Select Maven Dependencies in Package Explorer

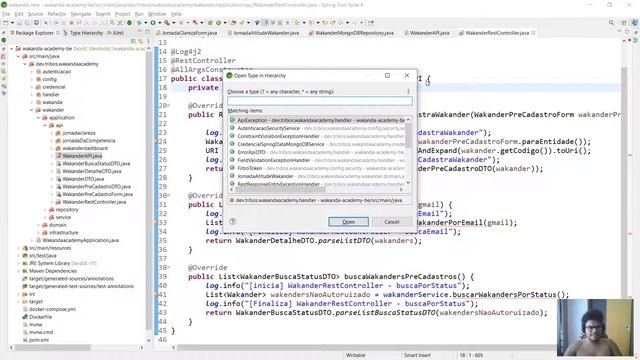pos(53,271)
